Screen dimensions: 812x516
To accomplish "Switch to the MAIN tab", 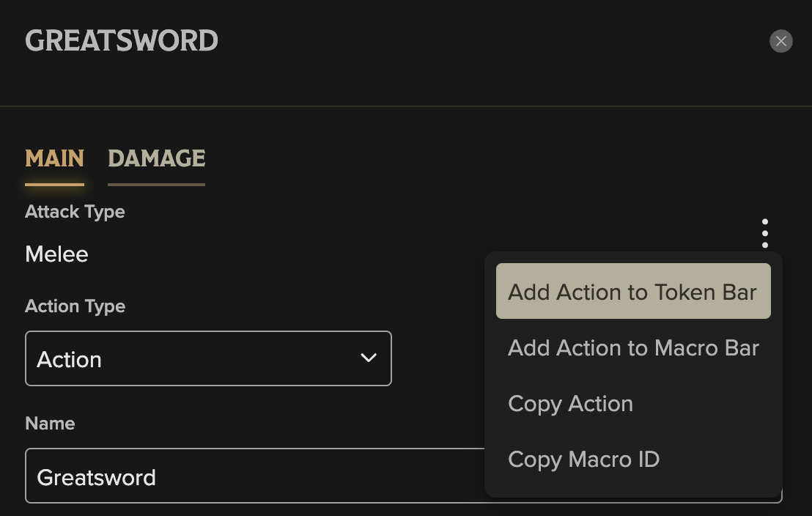I will click(x=54, y=158).
